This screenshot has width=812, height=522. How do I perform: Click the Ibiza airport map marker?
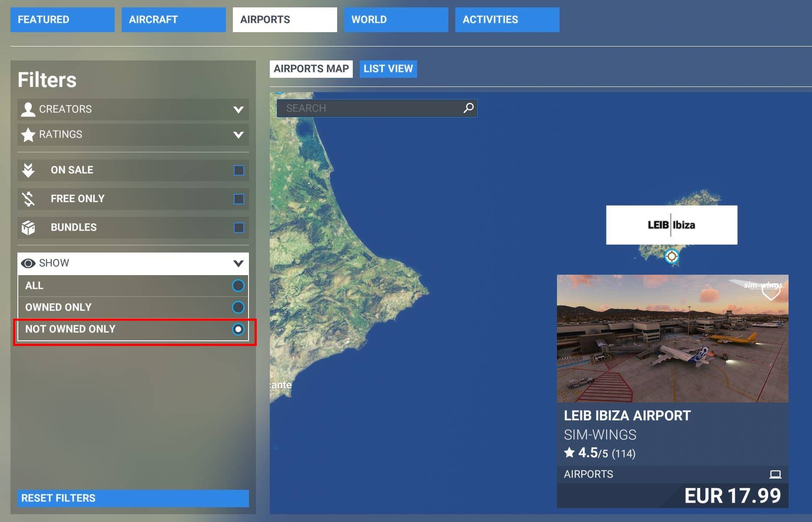click(671, 256)
